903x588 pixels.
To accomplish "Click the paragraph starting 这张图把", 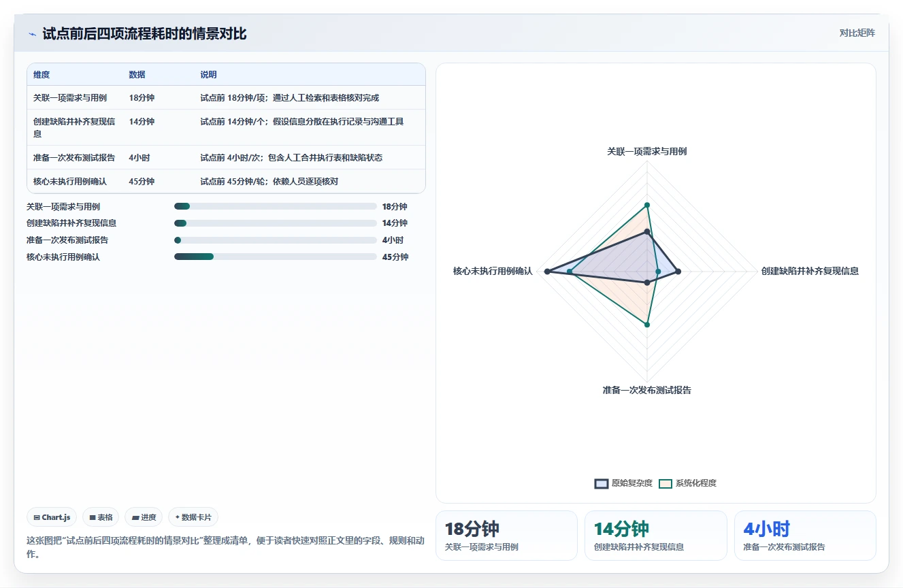I will point(226,547).
